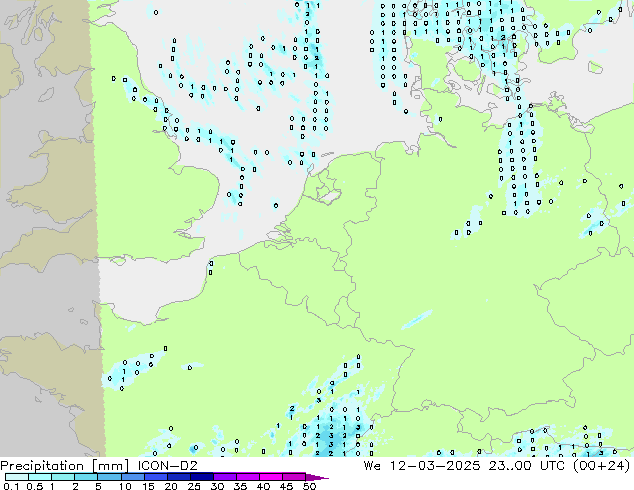Click the '0.1' legend label

(x=11, y=486)
